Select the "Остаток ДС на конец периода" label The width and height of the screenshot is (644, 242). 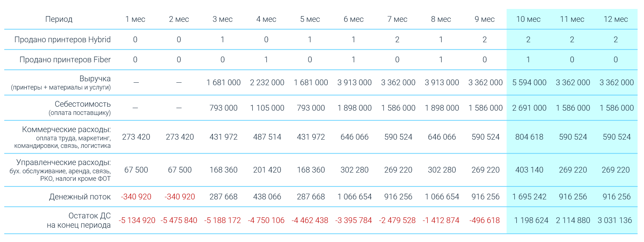(79, 221)
